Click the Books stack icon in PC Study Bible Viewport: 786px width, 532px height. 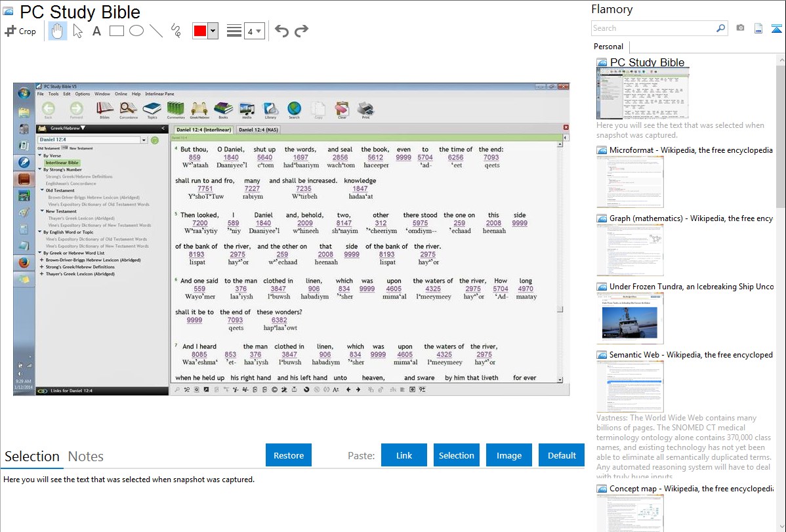223,110
